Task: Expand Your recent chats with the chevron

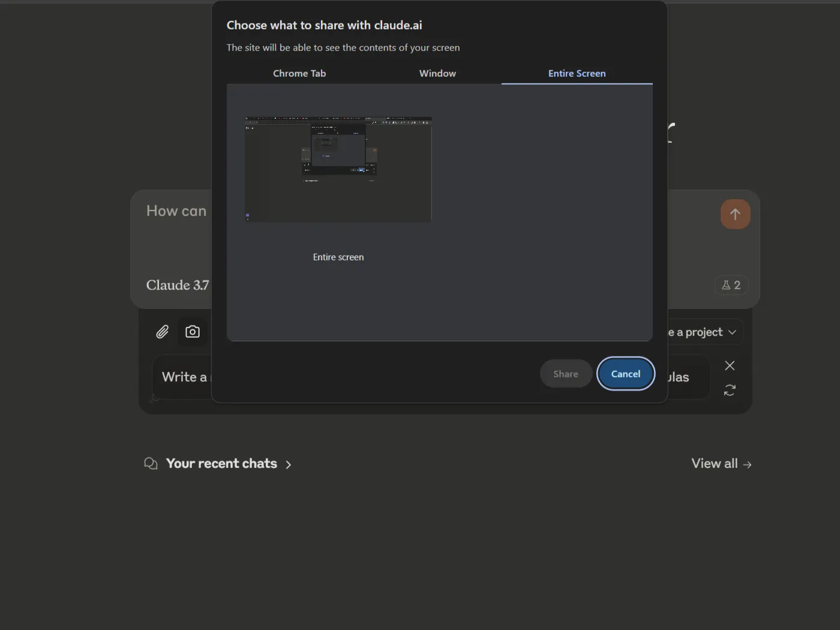Action: click(288, 464)
